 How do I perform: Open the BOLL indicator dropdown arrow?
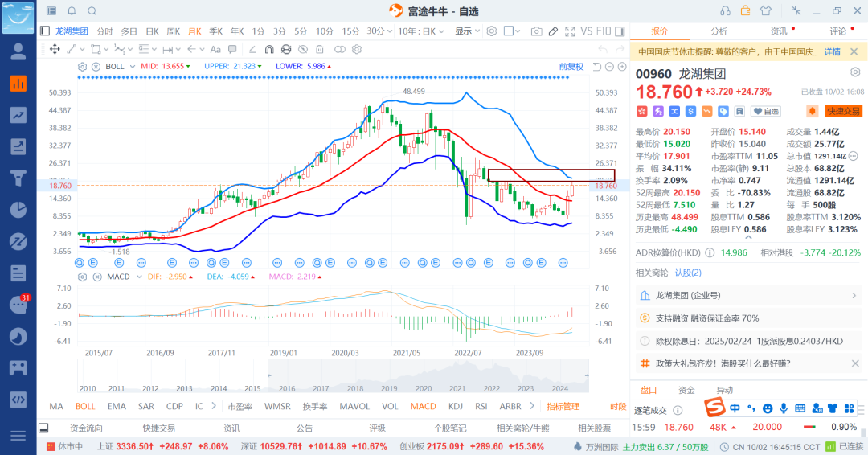pos(133,67)
